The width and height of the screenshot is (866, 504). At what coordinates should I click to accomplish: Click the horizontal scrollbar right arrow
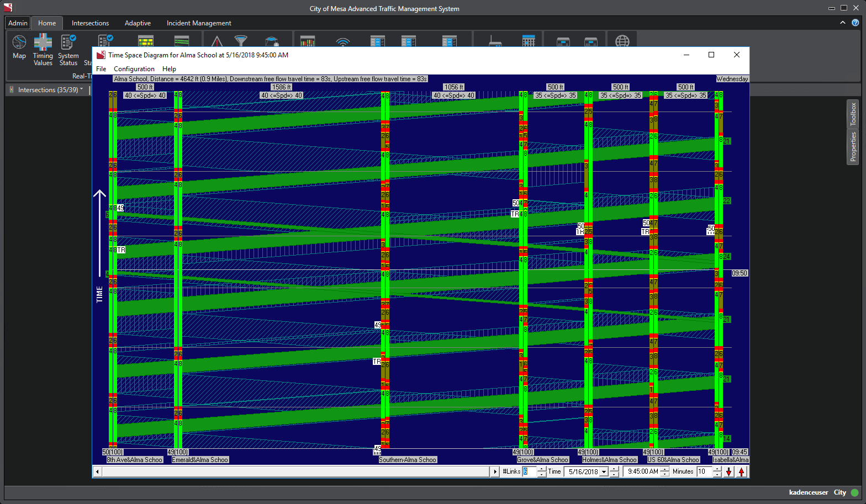[x=495, y=472]
